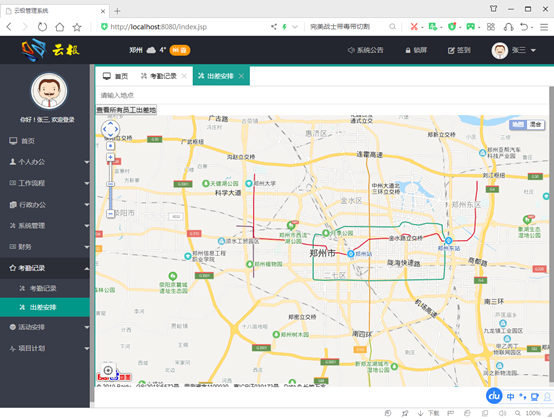
Task: Click the map zoom-in plus button
Action: coord(111,157)
